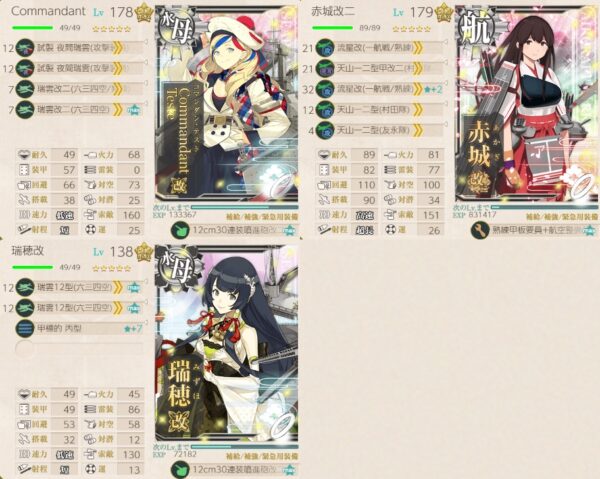The height and width of the screenshot is (479, 600).
Task: Select Mizuho's empty fourth equipment slot
Action: coord(80,349)
